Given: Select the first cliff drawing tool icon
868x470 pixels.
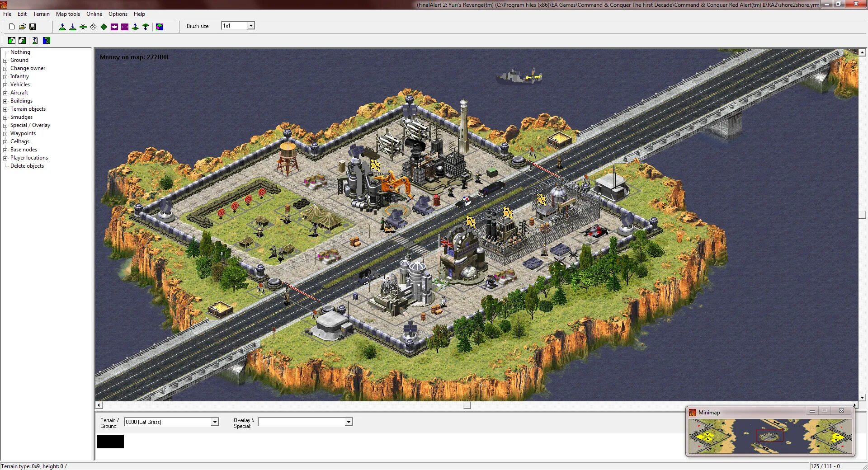Looking at the screenshot, I should coord(12,41).
